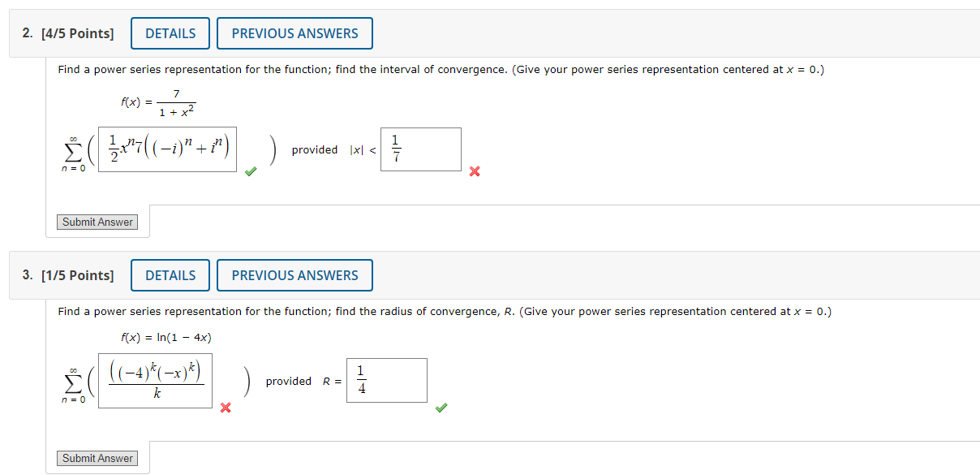980x475 pixels.
Task: Open DETAILS for question 2
Action: point(170,33)
